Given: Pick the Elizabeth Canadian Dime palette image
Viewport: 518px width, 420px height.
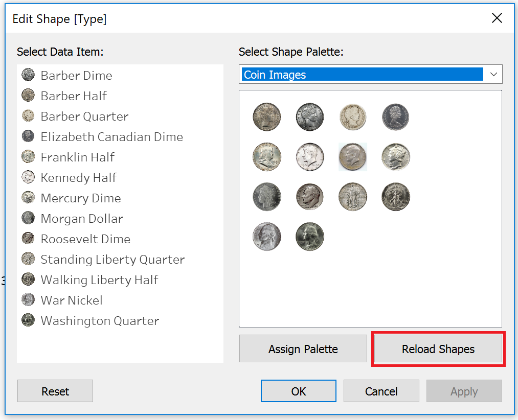Looking at the screenshot, I should click(395, 117).
